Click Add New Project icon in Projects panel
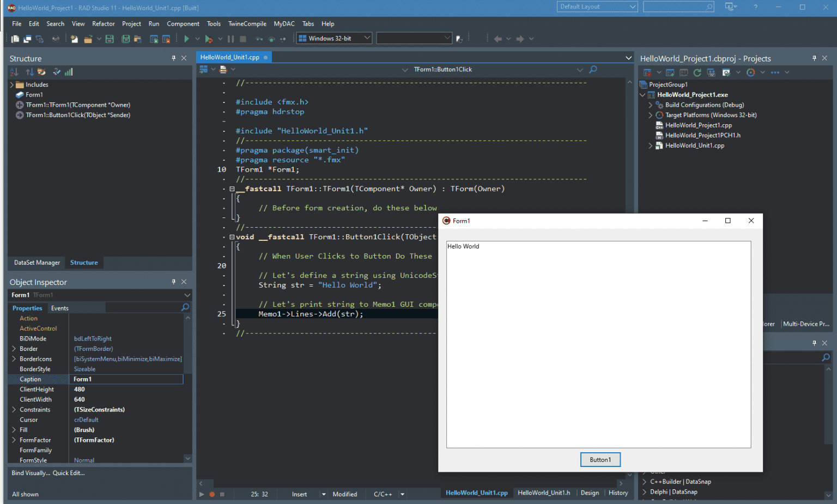 point(670,72)
